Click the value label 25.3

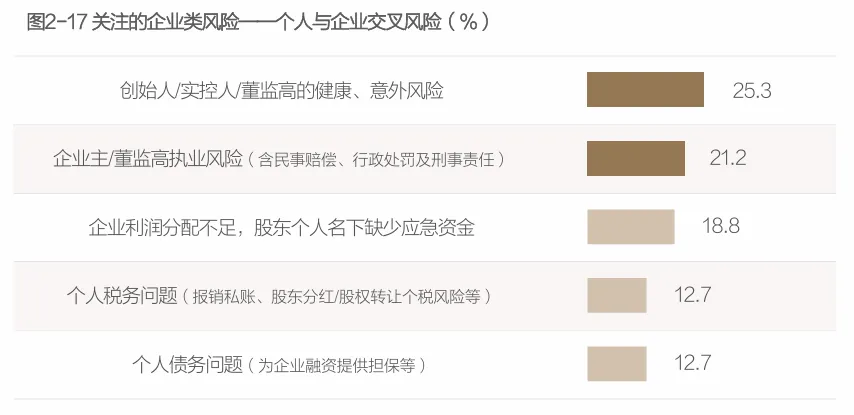(752, 90)
